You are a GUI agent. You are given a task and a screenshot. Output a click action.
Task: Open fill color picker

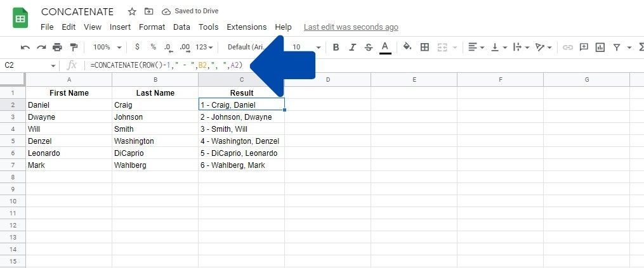[407, 47]
